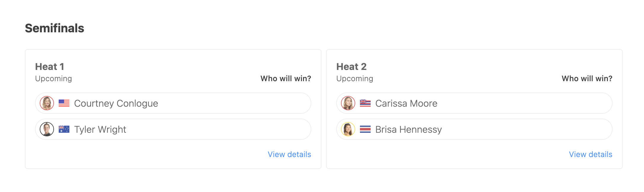Pick Courtney Conlogue name to win Heat 1
The height and width of the screenshot is (192, 644).
[116, 103]
